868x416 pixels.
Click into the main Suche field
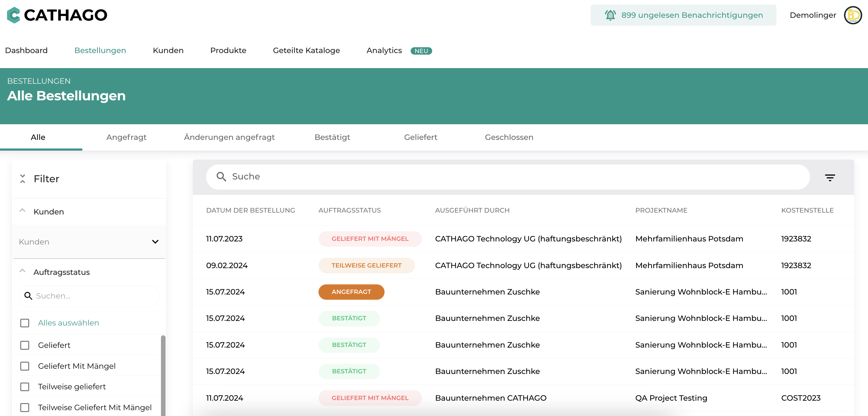[508, 177]
